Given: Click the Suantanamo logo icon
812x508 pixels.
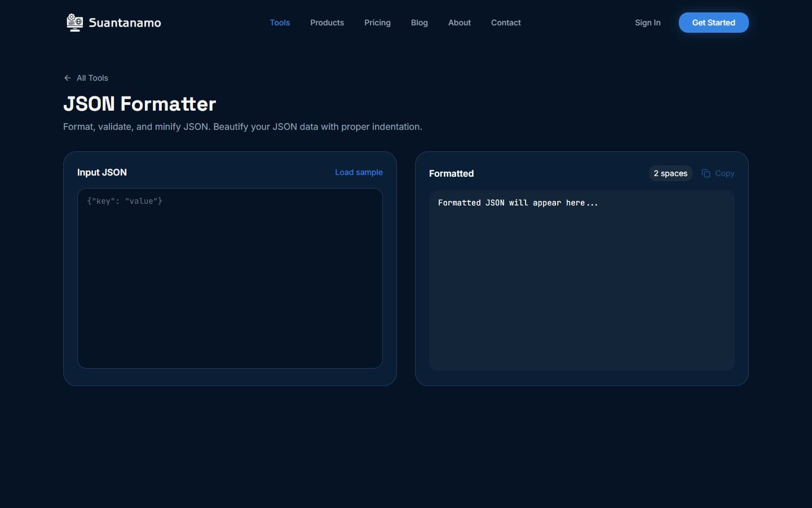Looking at the screenshot, I should pos(74,22).
